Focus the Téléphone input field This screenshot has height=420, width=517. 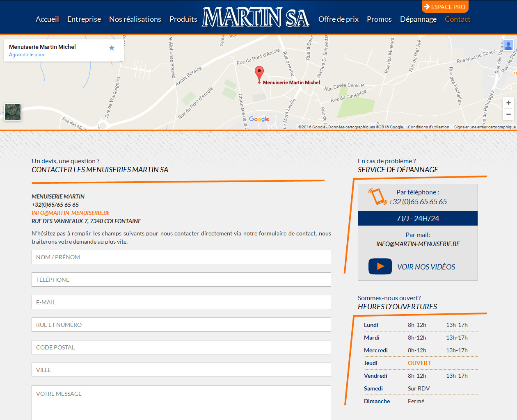point(181,280)
